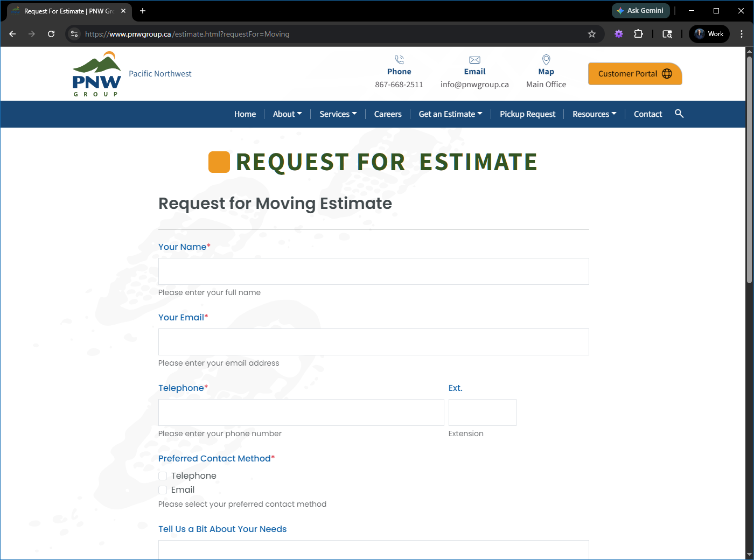Viewport: 754px width, 560px height.
Task: Go forward with the browser forward arrow
Action: (32, 34)
